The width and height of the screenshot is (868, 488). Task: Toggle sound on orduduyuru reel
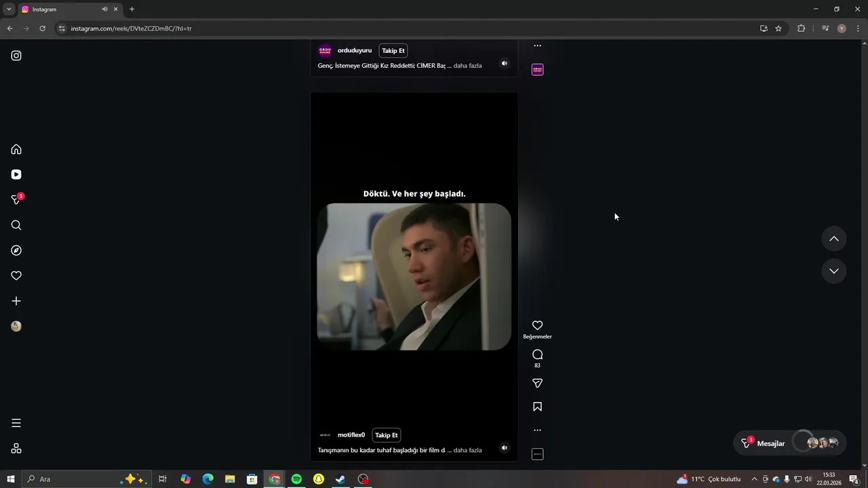tap(504, 63)
